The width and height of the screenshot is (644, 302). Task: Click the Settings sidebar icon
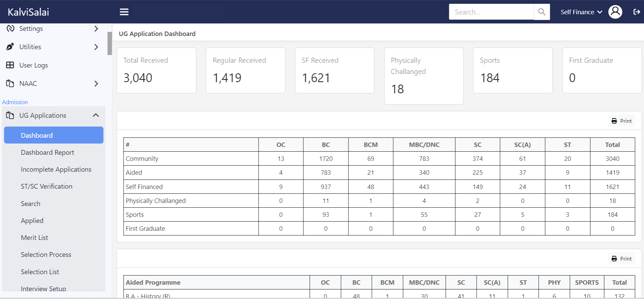(11, 29)
